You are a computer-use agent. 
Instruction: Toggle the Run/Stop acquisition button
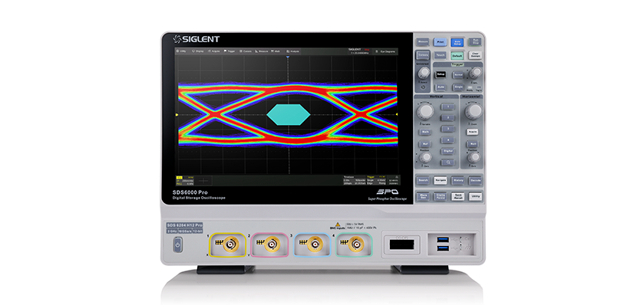(x=476, y=42)
